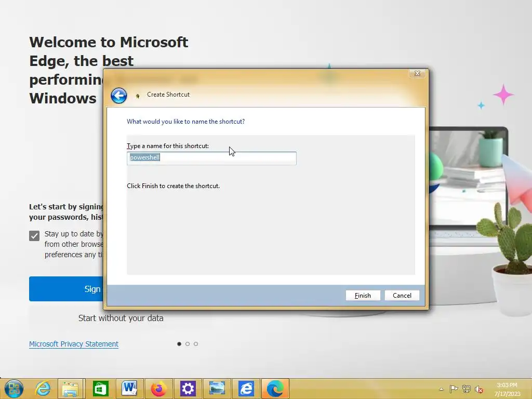Open Internet Explorer from taskbar
The width and height of the screenshot is (532, 399).
[x=43, y=389]
